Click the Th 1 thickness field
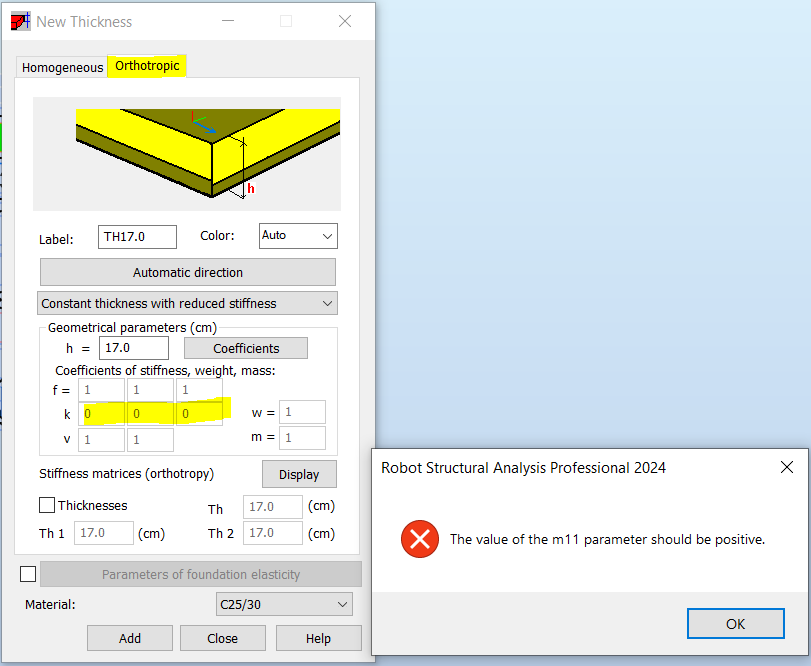The image size is (811, 666). pos(104,533)
